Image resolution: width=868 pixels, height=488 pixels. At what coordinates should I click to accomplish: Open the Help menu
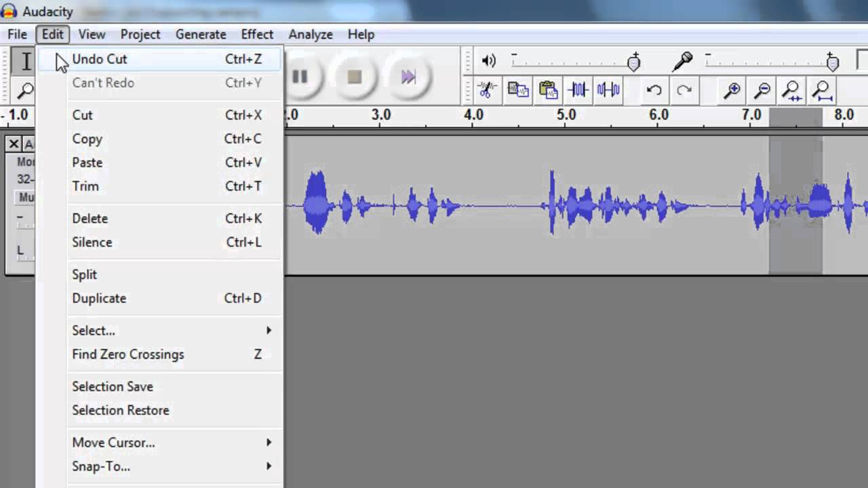[x=361, y=34]
